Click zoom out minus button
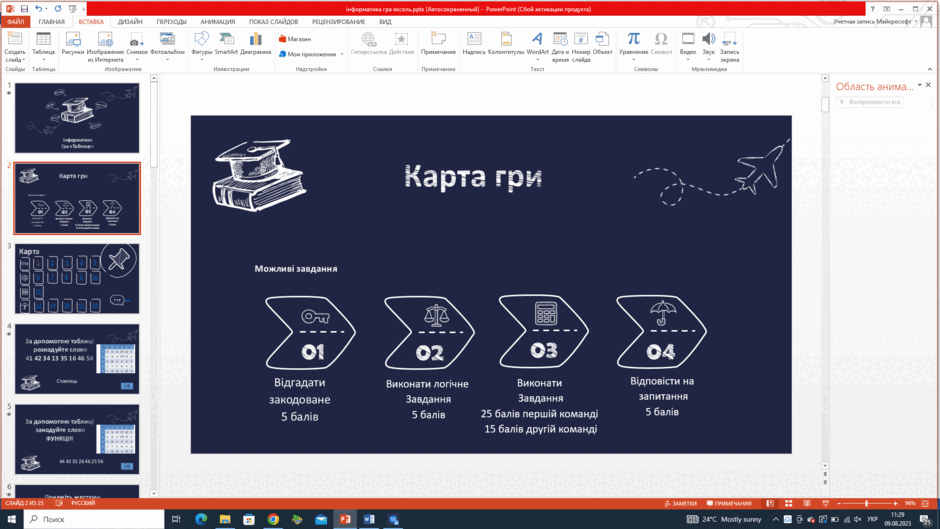 point(839,503)
